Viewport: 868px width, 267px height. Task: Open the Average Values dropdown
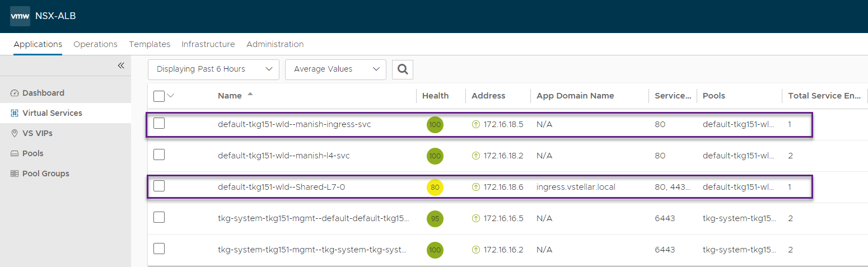tap(335, 69)
